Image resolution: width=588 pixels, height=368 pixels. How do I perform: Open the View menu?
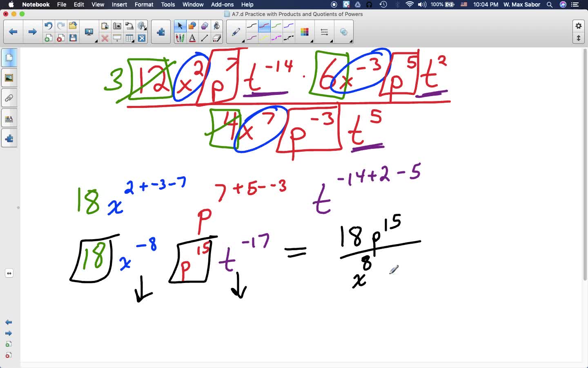98,4
